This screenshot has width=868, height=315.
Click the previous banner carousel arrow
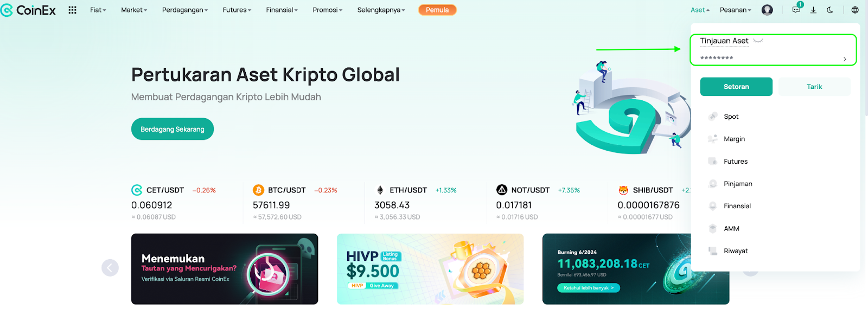point(110,267)
